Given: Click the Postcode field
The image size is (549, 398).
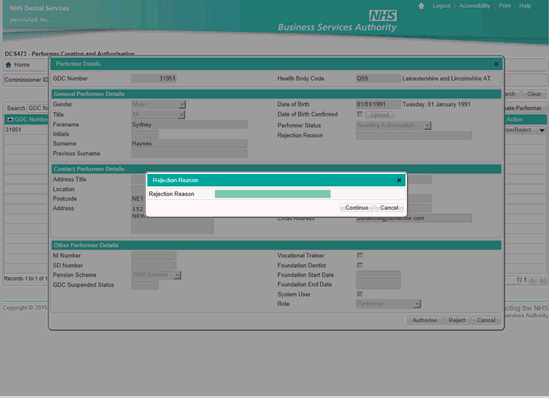Looking at the screenshot, I should (x=138, y=198).
